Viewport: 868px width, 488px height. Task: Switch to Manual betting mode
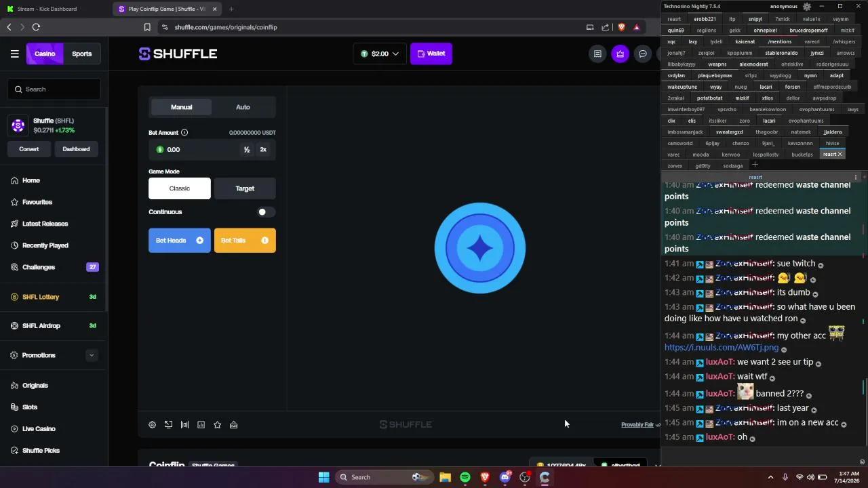181,107
